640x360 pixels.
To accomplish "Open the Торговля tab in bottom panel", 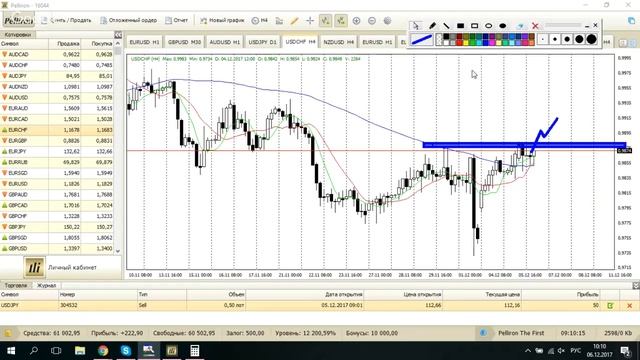I will [x=16, y=285].
